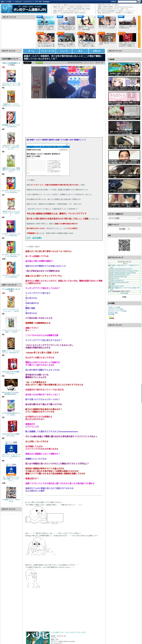Screen dimensions: 142x644
Task: Open the newser.cc ranking link
Action: 117,280
